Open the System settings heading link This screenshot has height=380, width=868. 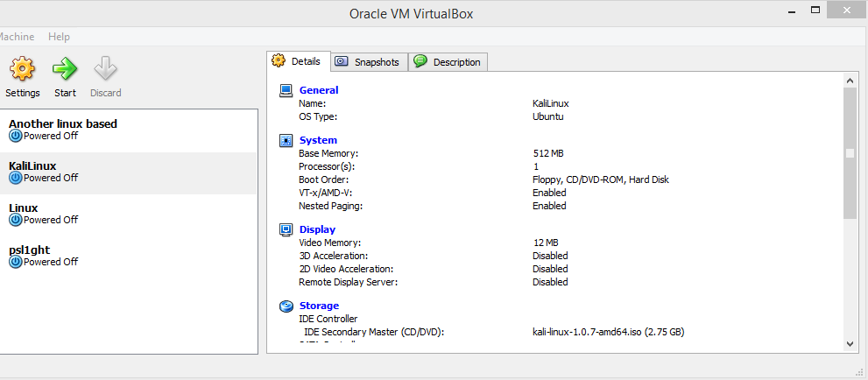pos(318,140)
